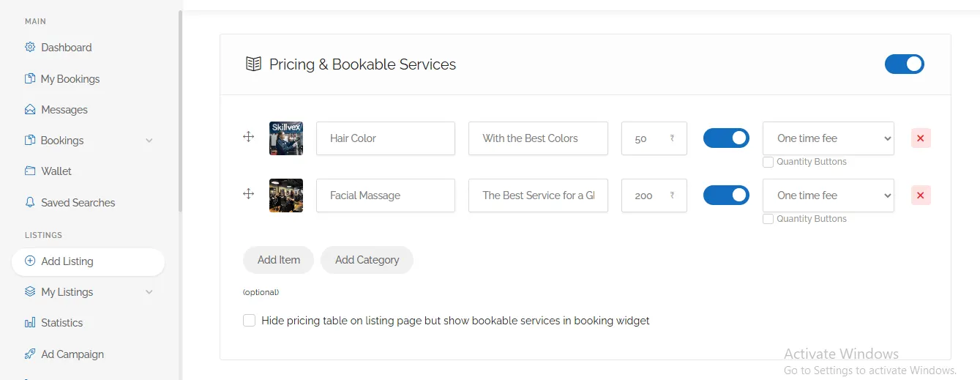Click the Saved Searches bell icon
This screenshot has width=980, height=380.
(30, 203)
